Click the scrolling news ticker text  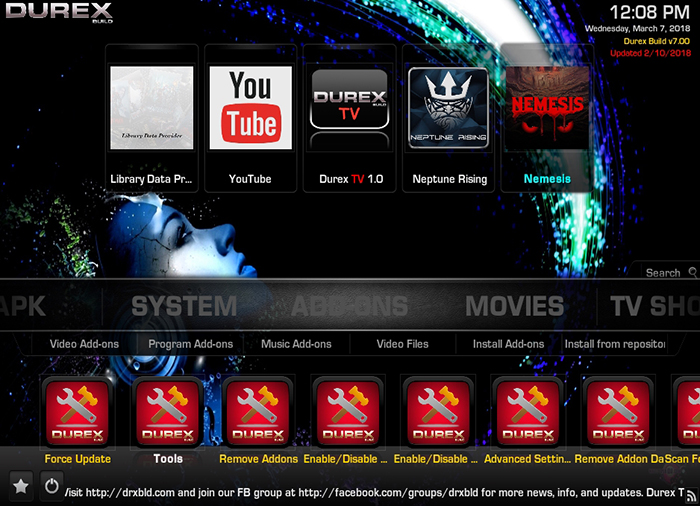(374, 493)
